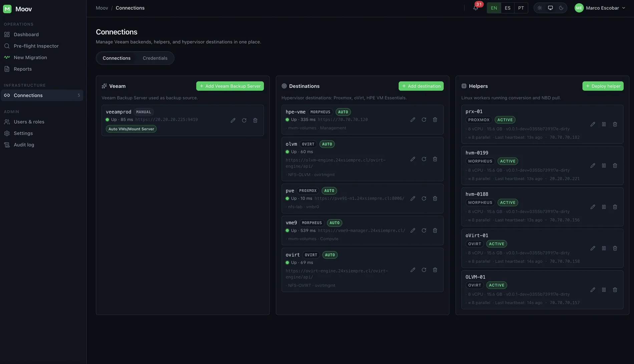Open Users & roles
The image size is (634, 364).
click(x=42, y=122)
